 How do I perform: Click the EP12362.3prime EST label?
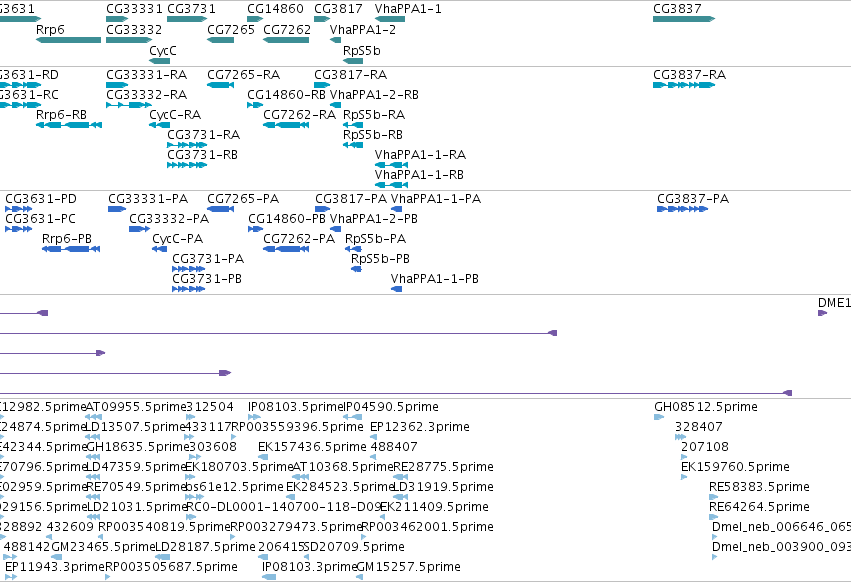[x=420, y=427]
